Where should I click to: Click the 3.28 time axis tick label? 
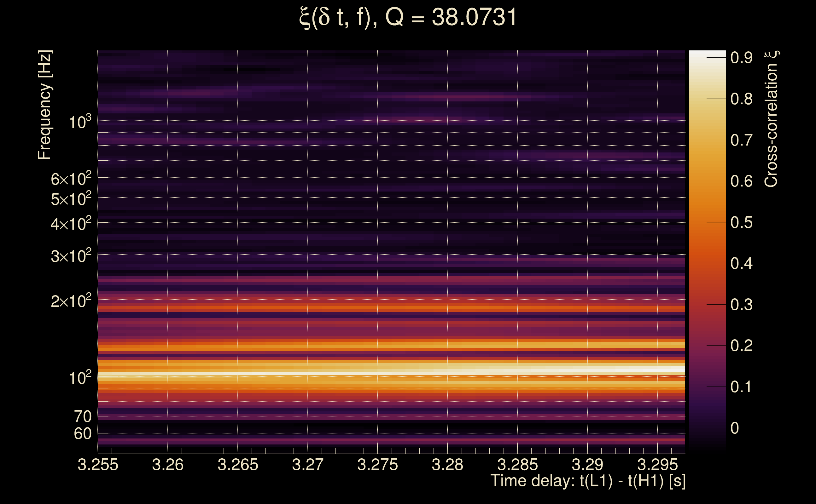[x=447, y=465]
